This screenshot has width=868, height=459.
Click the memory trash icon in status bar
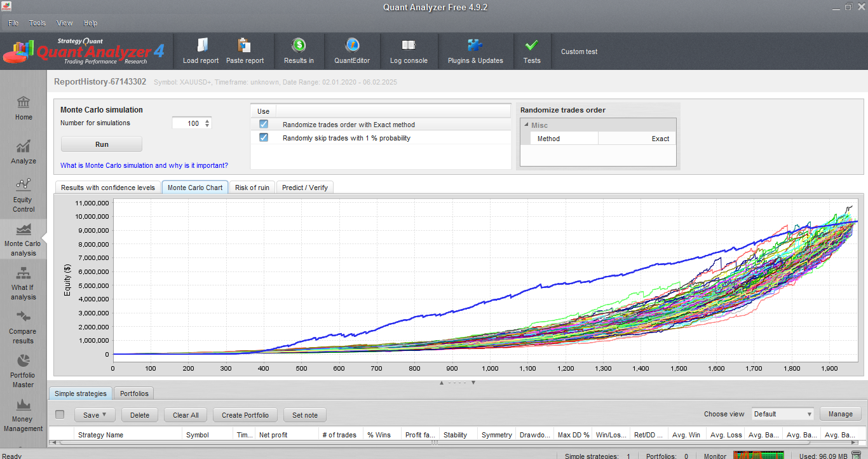pyautogui.click(x=856, y=455)
